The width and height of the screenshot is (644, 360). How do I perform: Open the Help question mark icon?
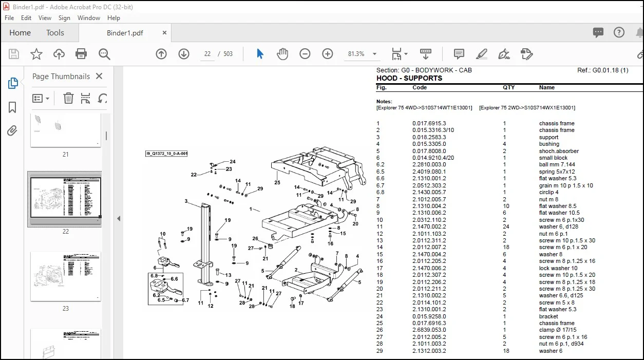[619, 32]
